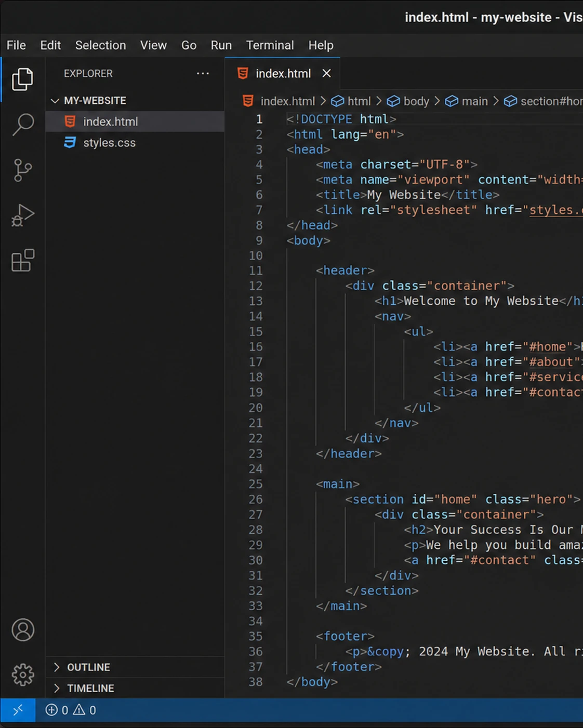Click line number 38 in the gutter
Viewport: 583px width, 728px height.
click(x=256, y=682)
